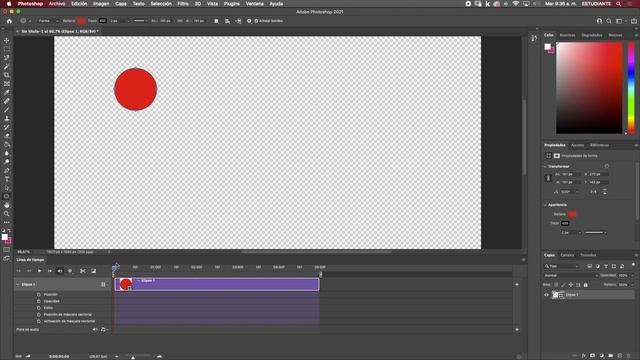Select the Paint Bucket tool
Viewport: 640px width, 360px height.
click(7, 144)
